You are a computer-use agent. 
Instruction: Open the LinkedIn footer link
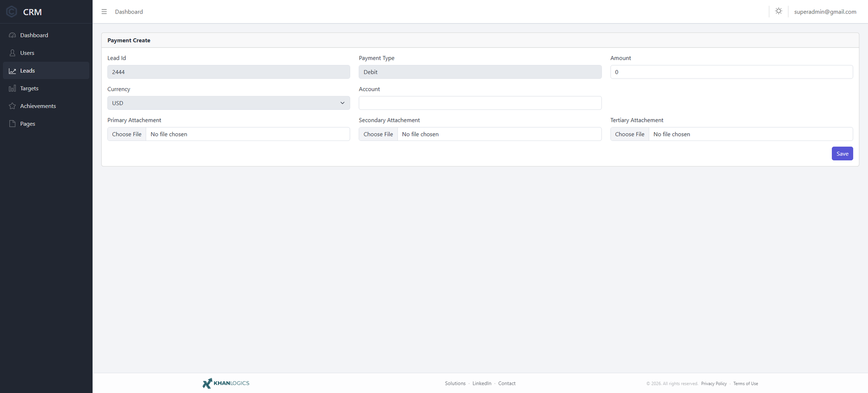click(x=482, y=384)
